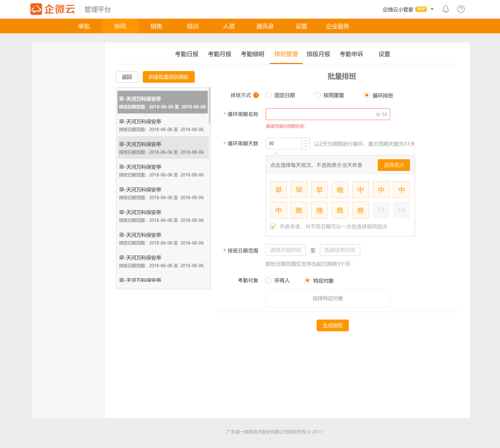
Task: Select the grayed day 13 shift cell
Action: (381, 210)
